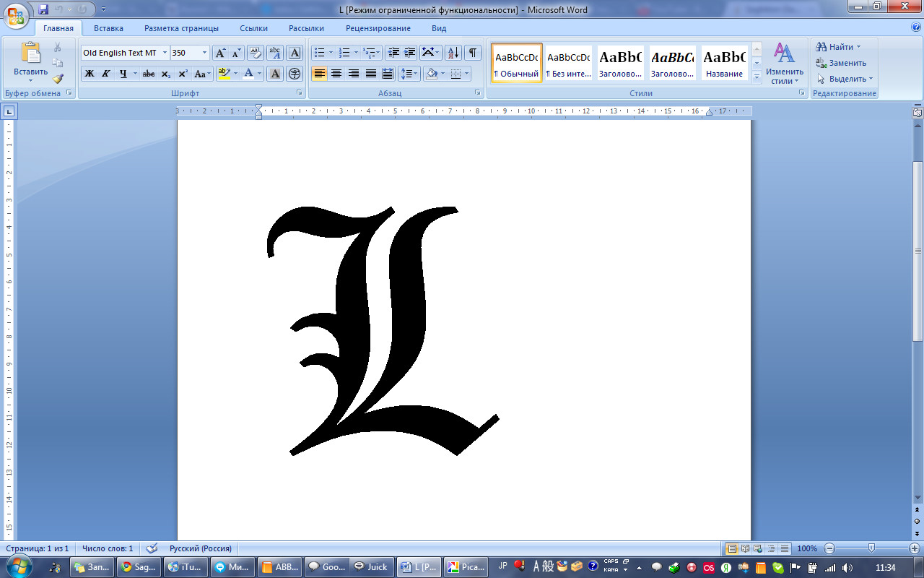Align text left
Screen dimensions: 924x578
pos(319,74)
